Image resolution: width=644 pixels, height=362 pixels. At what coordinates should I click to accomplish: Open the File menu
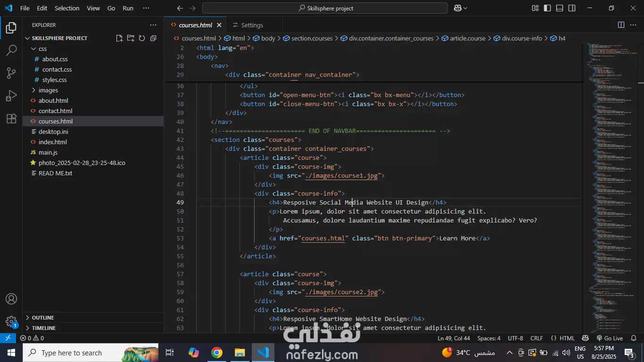coord(25,8)
